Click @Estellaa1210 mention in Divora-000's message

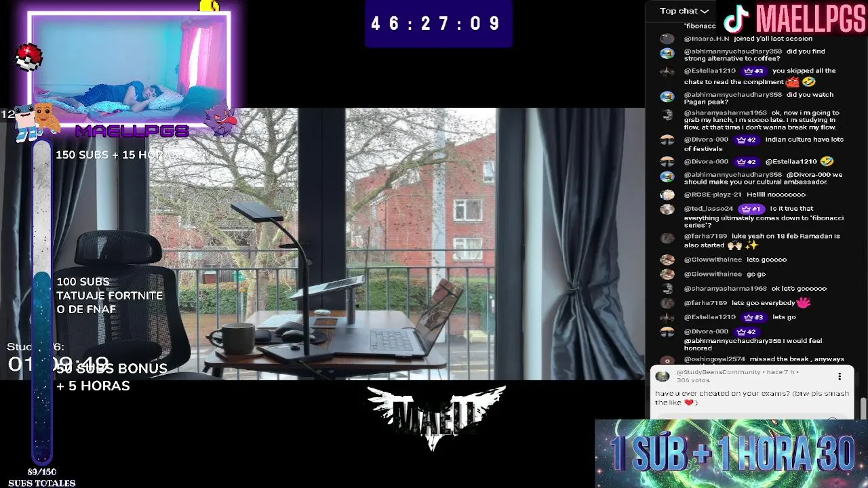tap(791, 161)
